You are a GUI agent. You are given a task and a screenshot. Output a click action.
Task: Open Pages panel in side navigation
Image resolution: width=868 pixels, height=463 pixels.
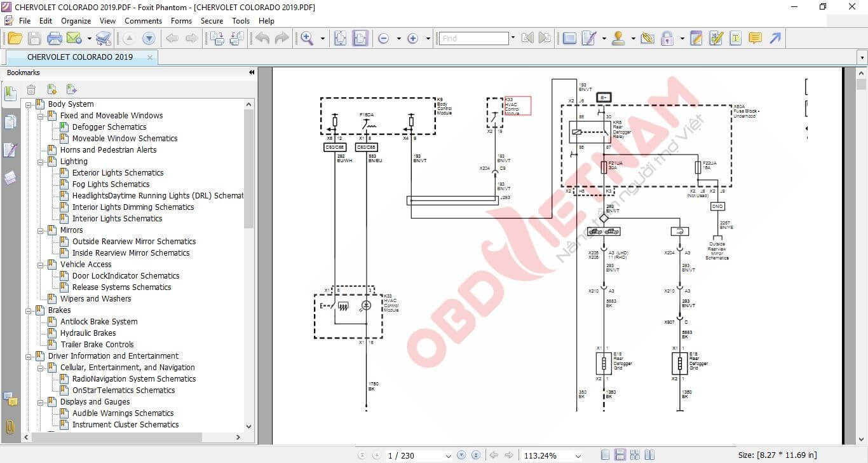(x=10, y=122)
